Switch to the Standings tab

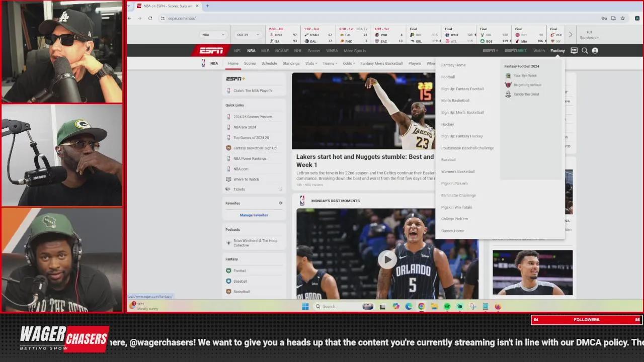pyautogui.click(x=291, y=63)
